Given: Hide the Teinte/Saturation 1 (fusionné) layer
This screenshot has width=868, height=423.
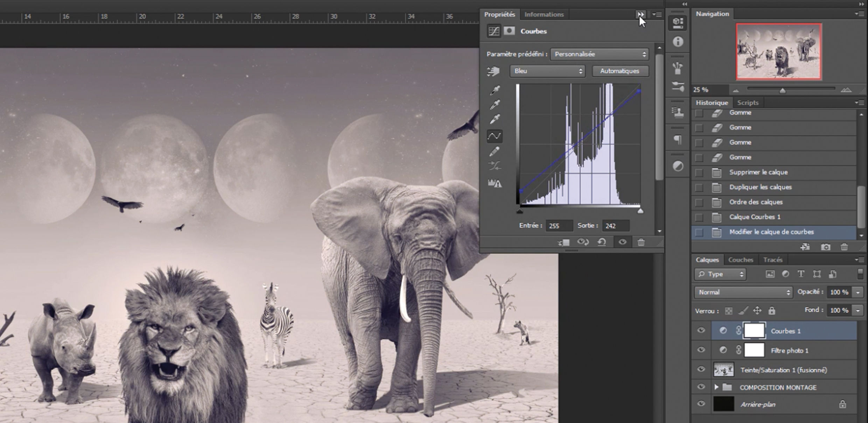Looking at the screenshot, I should point(701,369).
